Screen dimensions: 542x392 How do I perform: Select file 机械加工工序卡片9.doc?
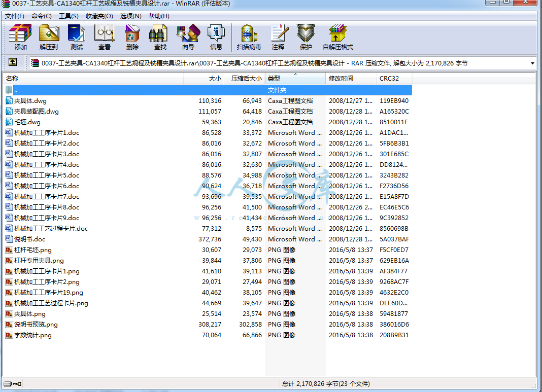[x=47, y=218]
